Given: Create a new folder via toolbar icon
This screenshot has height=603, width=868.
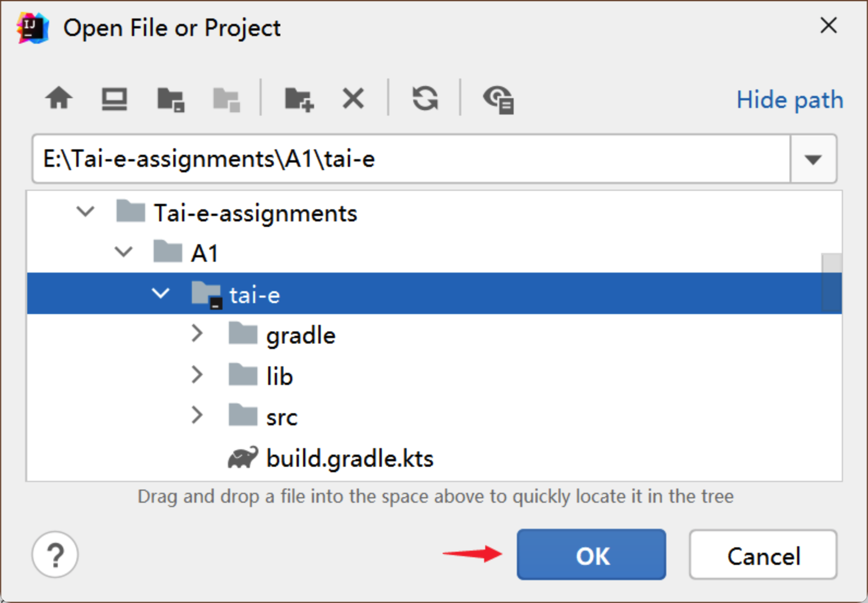Looking at the screenshot, I should pos(299,99).
